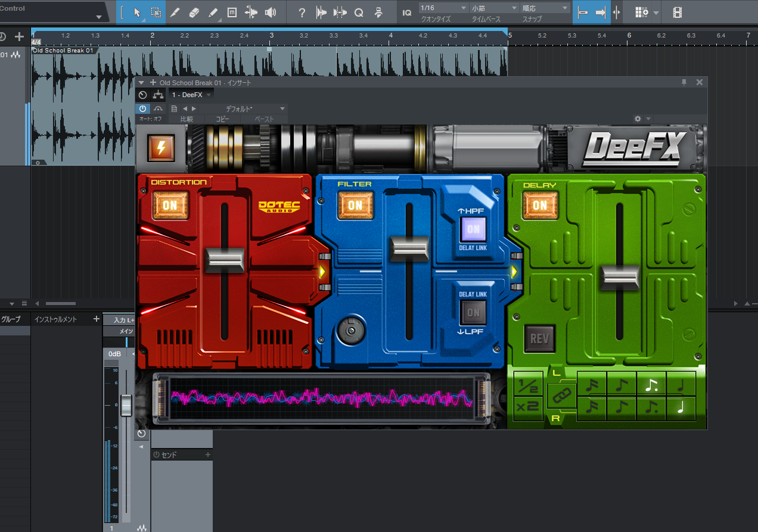Open the デフォルト preset dropdown
Viewport: 758px width, 532px height.
coord(243,108)
